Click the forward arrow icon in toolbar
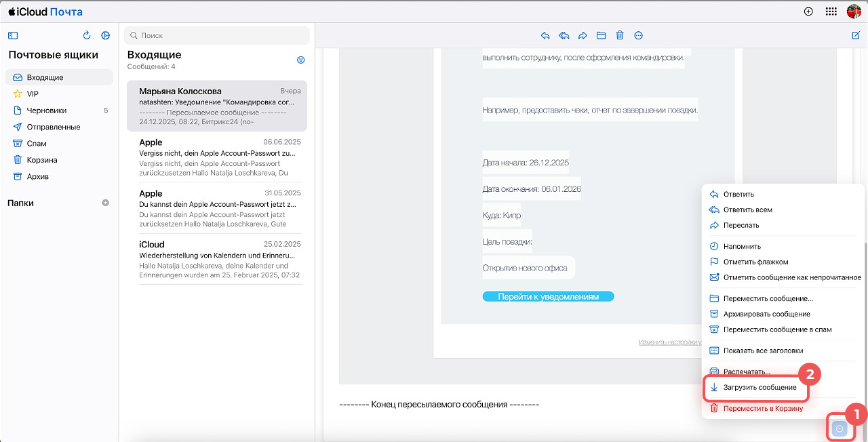The height and width of the screenshot is (442, 868). click(x=583, y=36)
